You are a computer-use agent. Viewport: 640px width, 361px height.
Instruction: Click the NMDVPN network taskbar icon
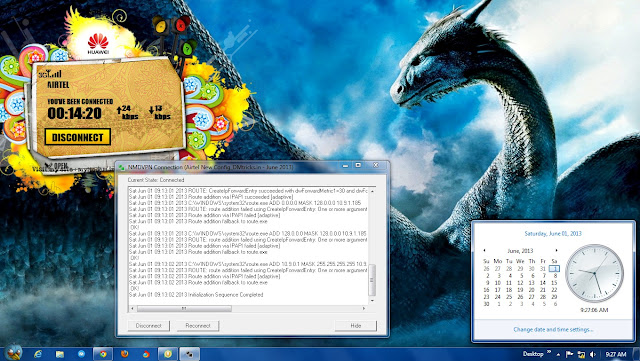(x=189, y=354)
